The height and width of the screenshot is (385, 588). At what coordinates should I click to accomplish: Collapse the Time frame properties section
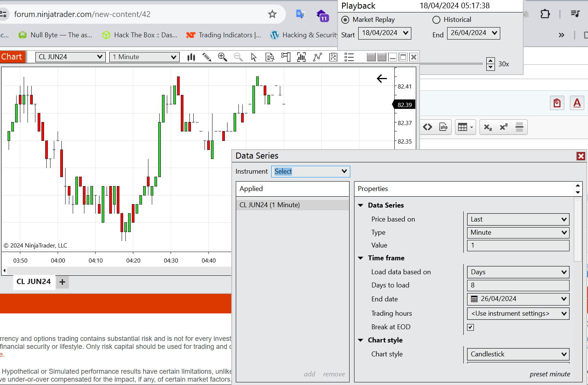tap(360, 258)
